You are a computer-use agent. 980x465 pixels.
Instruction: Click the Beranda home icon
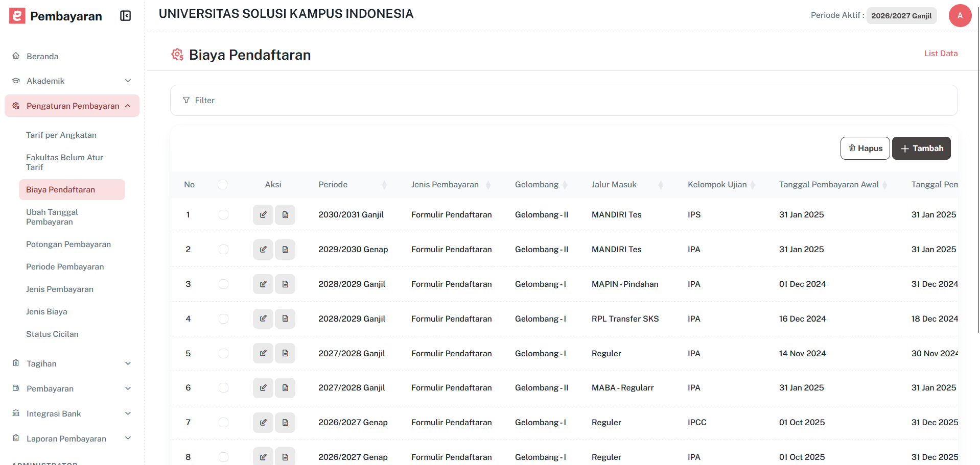pos(16,56)
